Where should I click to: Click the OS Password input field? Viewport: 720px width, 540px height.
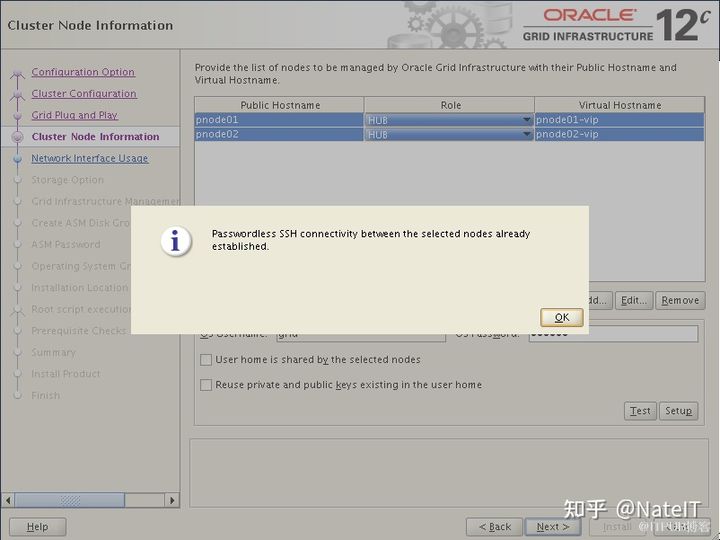point(613,334)
